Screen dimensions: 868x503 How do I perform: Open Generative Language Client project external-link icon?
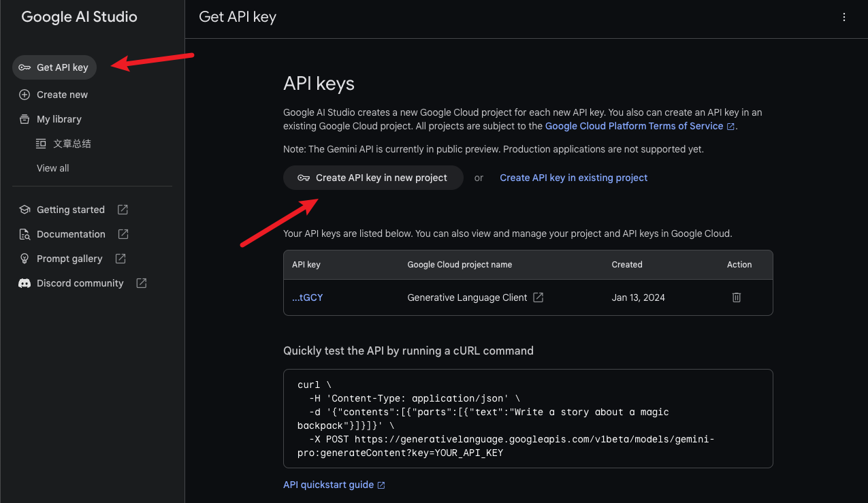coord(538,297)
